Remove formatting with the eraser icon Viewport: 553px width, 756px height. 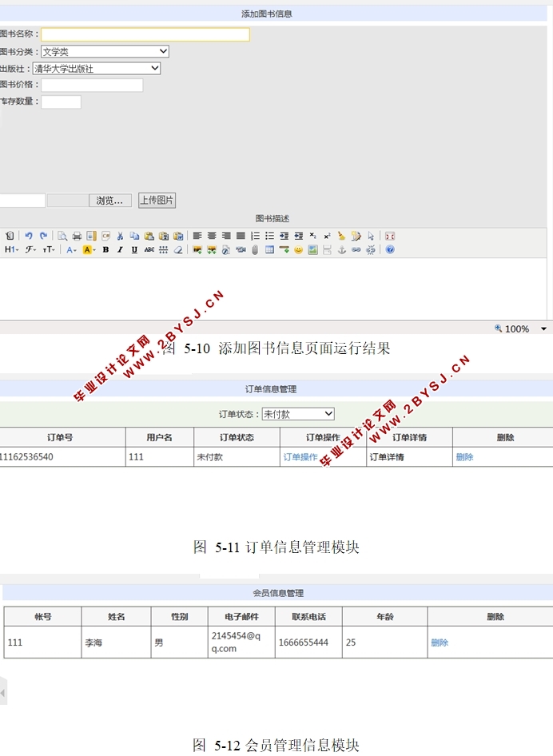pyautogui.click(x=178, y=250)
